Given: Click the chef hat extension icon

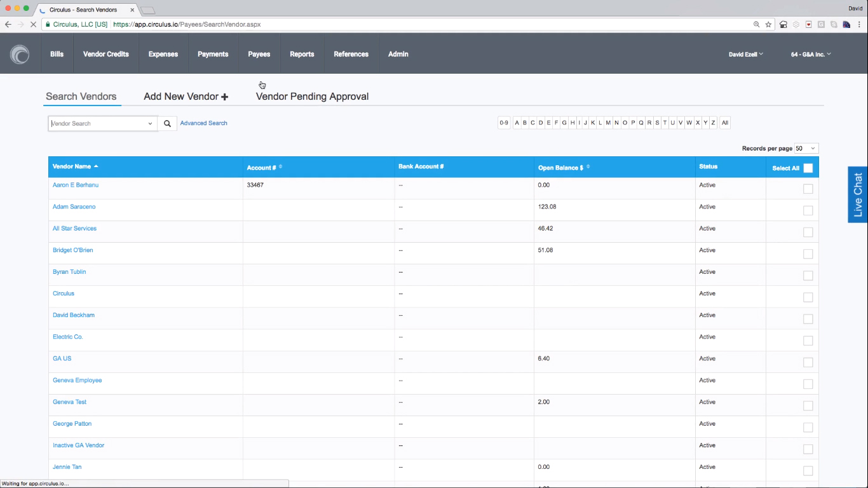Looking at the screenshot, I should click(x=783, y=24).
